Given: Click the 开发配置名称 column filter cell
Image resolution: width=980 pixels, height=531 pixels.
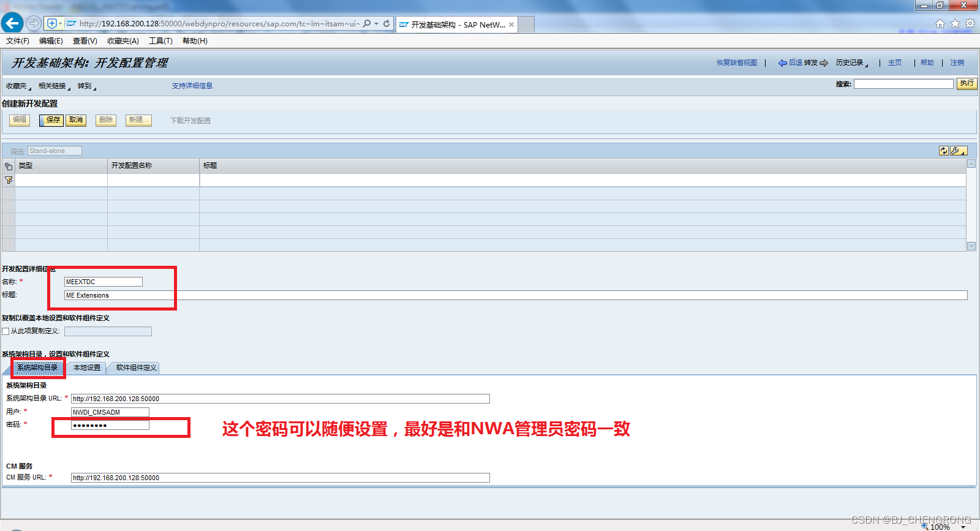Looking at the screenshot, I should coord(153,180).
